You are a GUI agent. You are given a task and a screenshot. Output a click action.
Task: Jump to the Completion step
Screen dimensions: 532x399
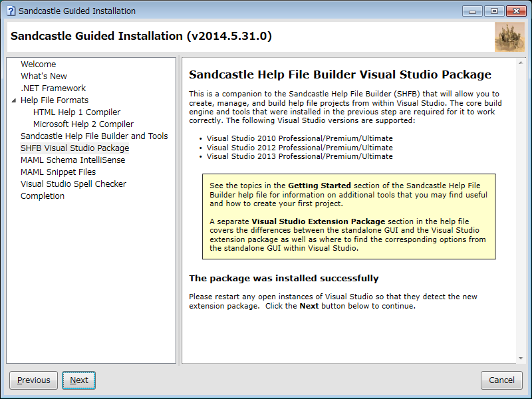pyautogui.click(x=43, y=196)
